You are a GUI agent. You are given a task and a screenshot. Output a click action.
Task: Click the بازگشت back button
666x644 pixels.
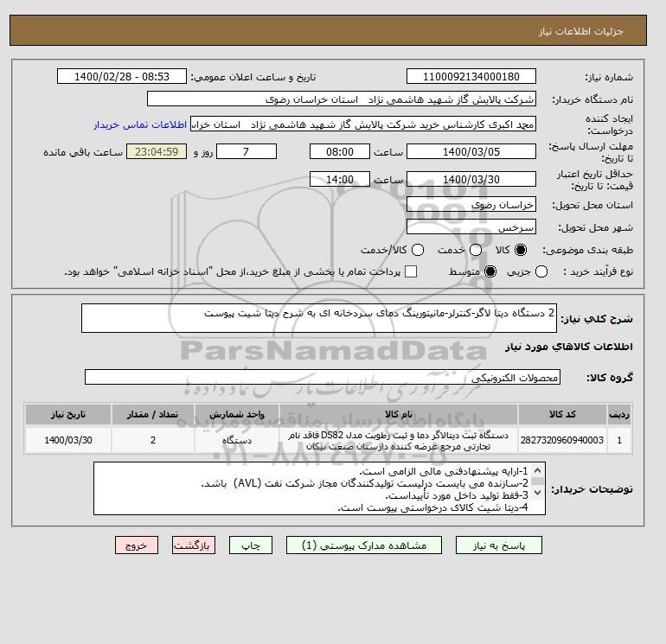194,545
